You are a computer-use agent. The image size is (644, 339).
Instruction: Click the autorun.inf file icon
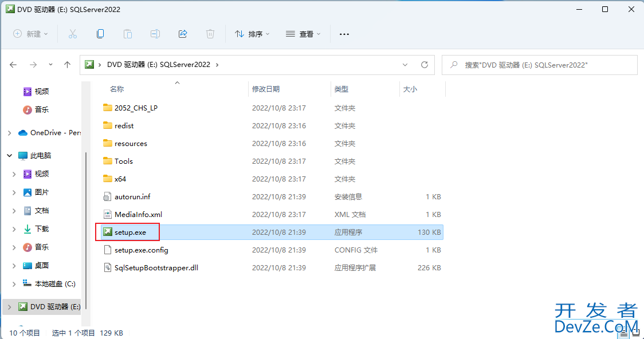point(107,196)
